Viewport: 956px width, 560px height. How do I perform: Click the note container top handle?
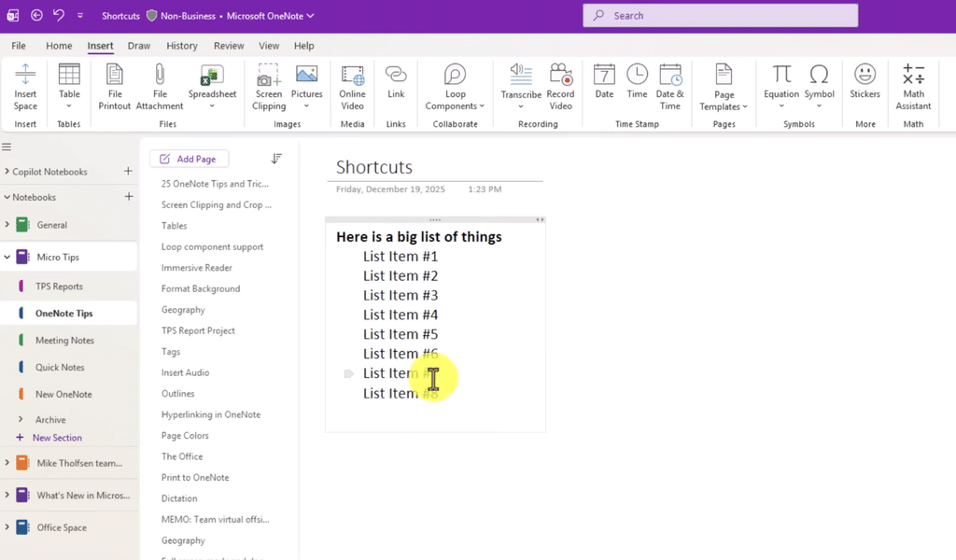435,219
